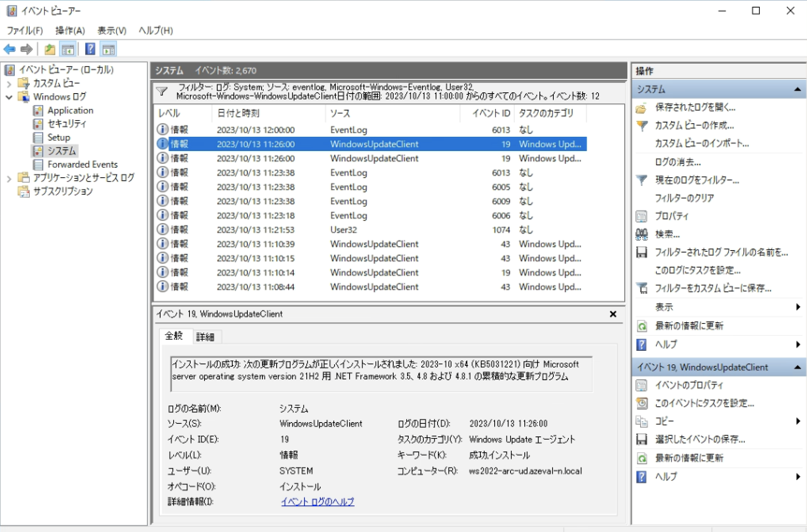Sort by レベル column header
807x532 pixels.
[x=184, y=113]
